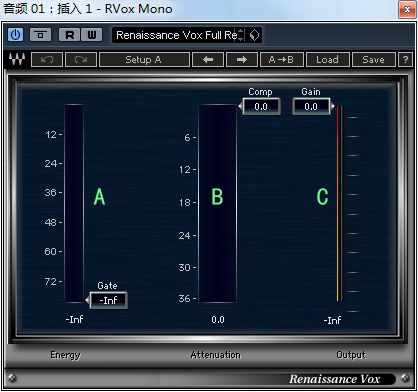The width and height of the screenshot is (418, 392).
Task: Click the -Inf readout under Output meter
Action: tap(333, 320)
